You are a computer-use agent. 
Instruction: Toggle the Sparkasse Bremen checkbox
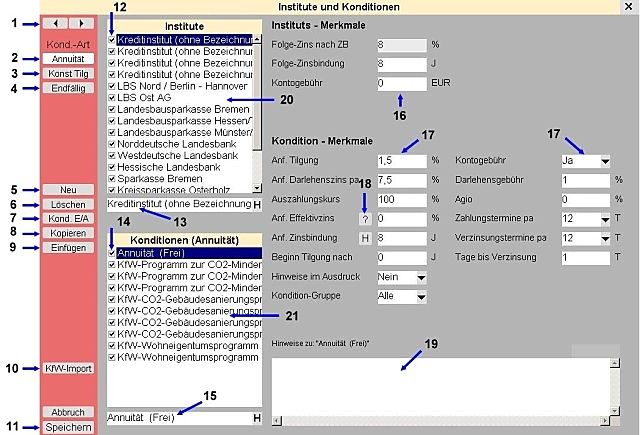[112, 179]
